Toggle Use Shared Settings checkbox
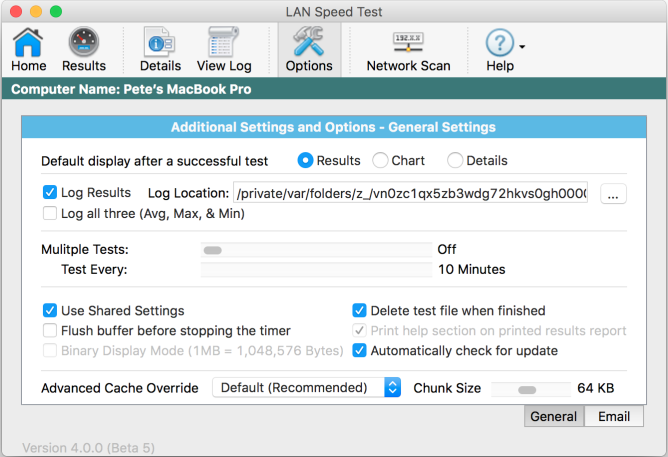This screenshot has height=457, width=668. pos(50,310)
